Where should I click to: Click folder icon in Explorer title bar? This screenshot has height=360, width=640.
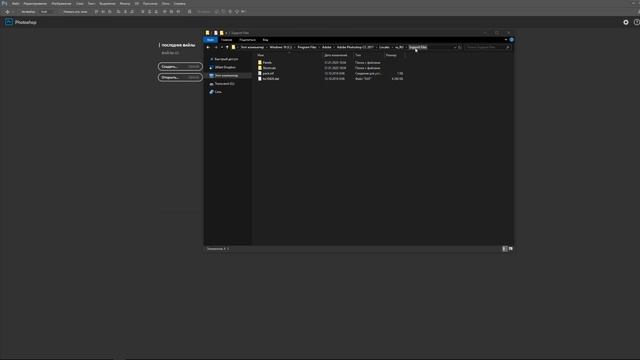[207, 33]
